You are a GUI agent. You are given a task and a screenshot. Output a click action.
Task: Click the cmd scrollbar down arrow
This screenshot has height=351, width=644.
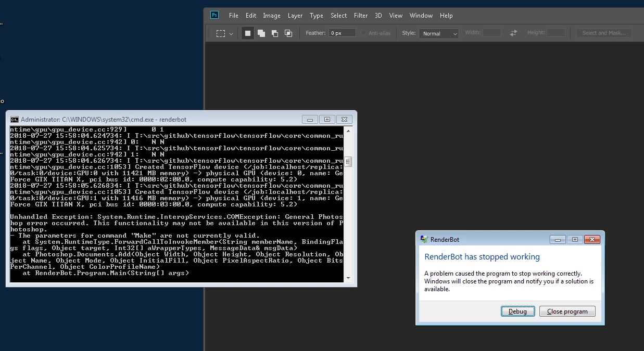[x=348, y=278]
